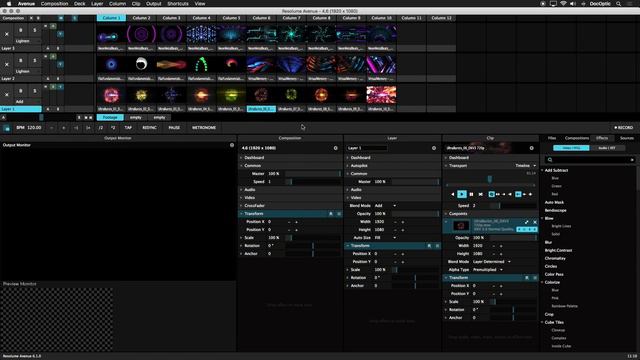Trigger Column 10
This screenshot has height=360, width=640.
click(382, 18)
